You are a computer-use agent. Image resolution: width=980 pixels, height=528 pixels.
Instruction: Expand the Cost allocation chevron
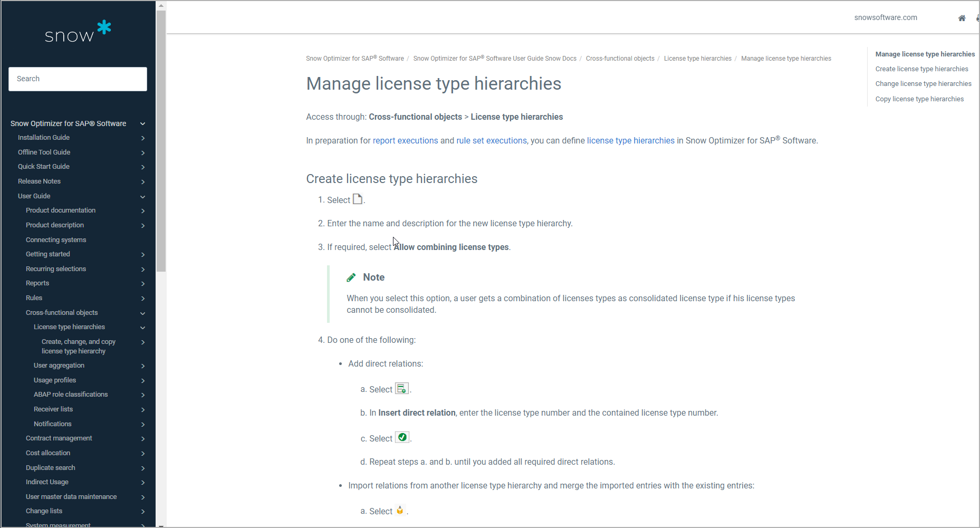click(x=143, y=454)
